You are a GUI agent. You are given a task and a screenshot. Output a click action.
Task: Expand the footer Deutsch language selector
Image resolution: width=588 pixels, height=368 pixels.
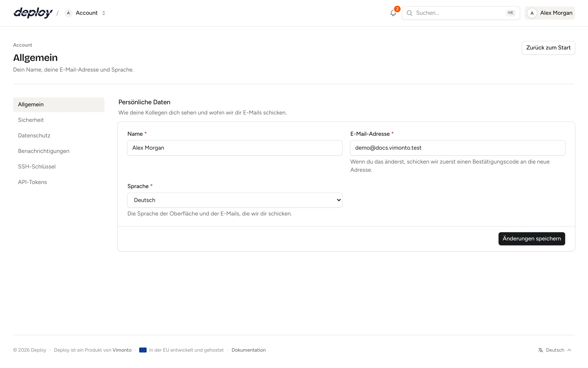tap(555, 350)
